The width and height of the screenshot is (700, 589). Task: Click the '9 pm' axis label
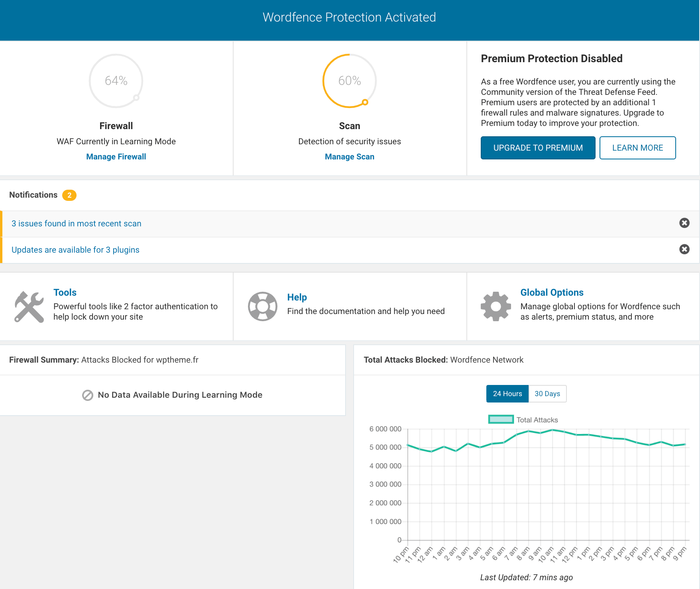click(680, 554)
